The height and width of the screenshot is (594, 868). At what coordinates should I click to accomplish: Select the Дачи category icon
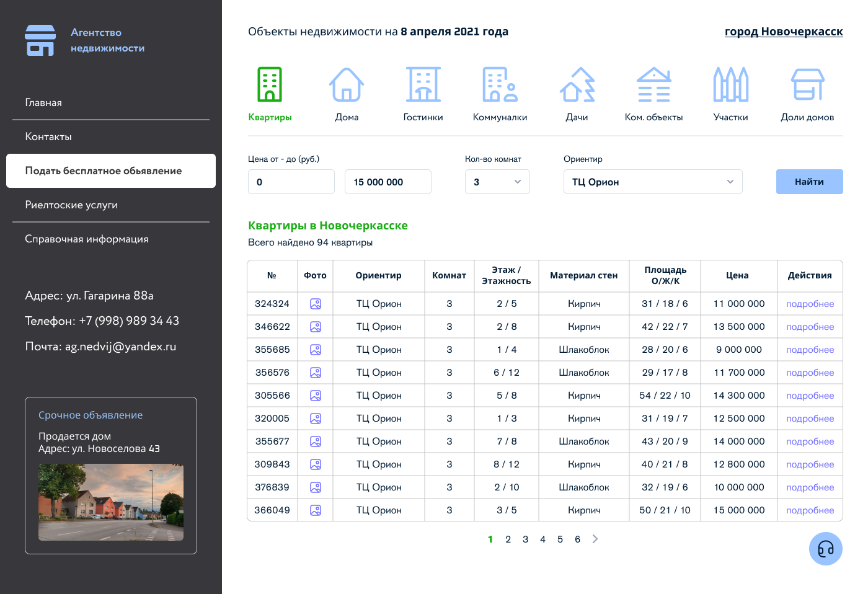click(577, 85)
